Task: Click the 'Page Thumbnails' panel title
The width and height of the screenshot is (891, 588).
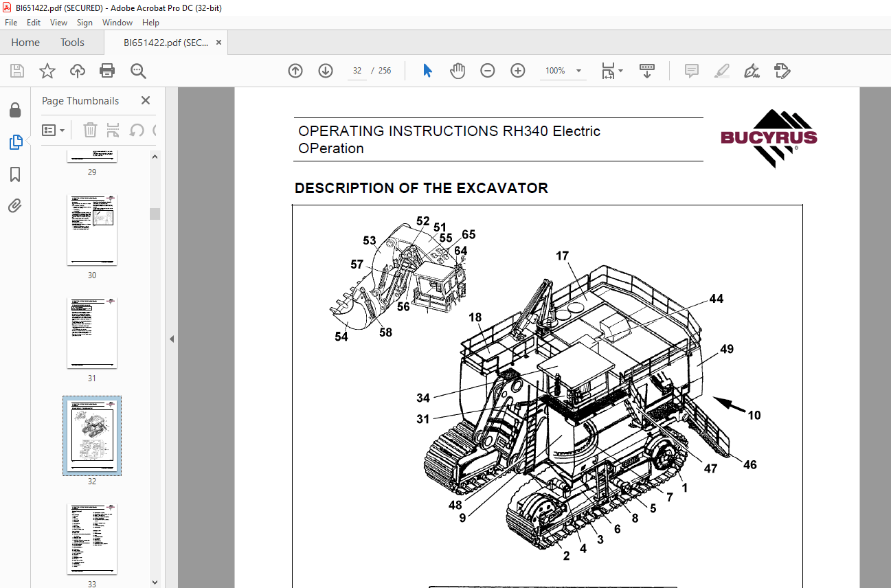Action: (x=80, y=101)
